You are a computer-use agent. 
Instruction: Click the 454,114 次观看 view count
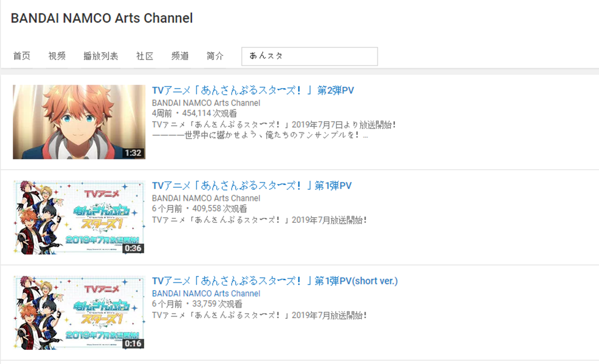point(209,113)
